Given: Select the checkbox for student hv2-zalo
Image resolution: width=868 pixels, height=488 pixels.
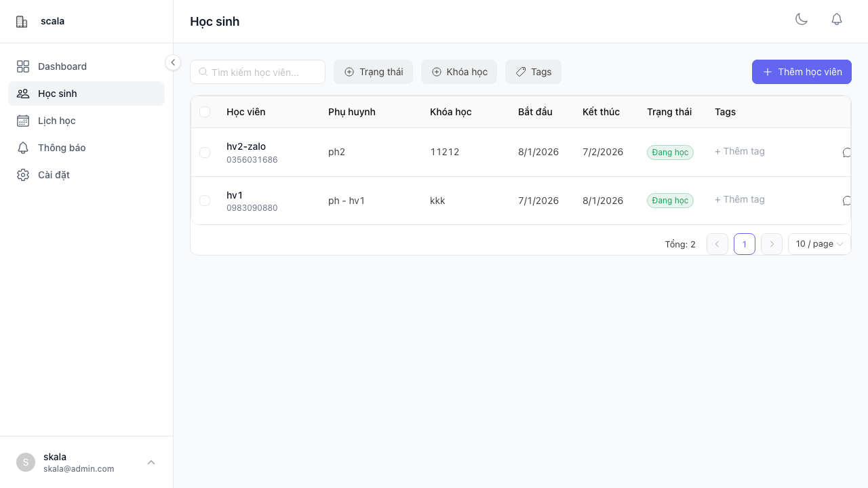Looking at the screenshot, I should (x=205, y=152).
